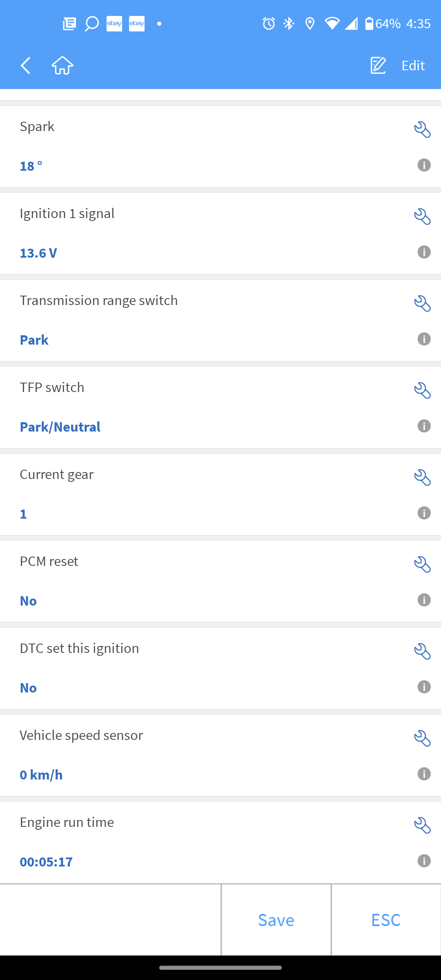Tap wrench icon next to Current gear
Image resolution: width=441 pixels, height=980 pixels.
pos(422,478)
